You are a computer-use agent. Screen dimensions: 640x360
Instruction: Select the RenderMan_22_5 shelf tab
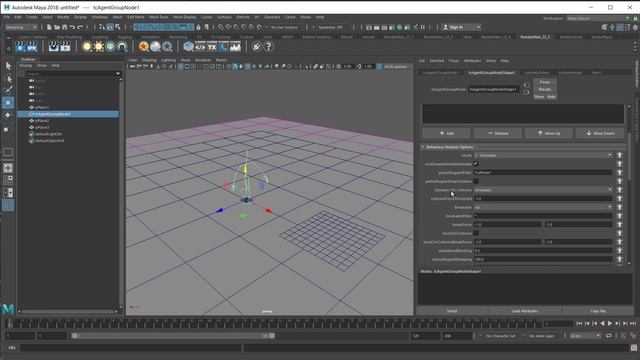[x=535, y=37]
